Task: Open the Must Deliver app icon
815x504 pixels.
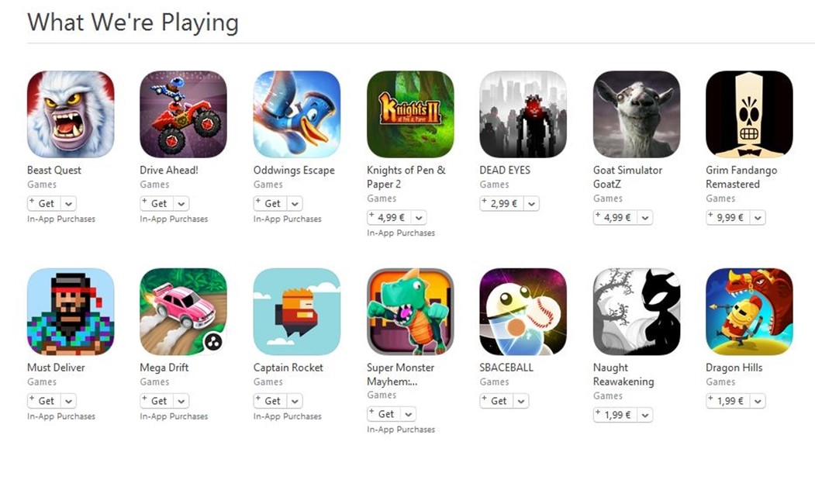Action: pyautogui.click(x=71, y=312)
